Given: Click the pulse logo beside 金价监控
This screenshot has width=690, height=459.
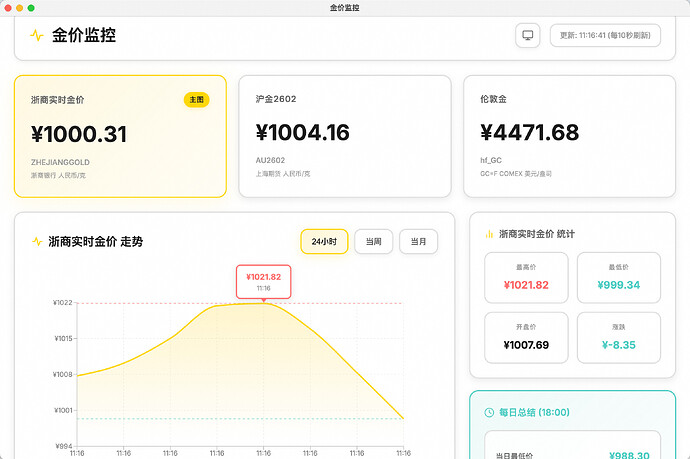Looking at the screenshot, I should [37, 36].
